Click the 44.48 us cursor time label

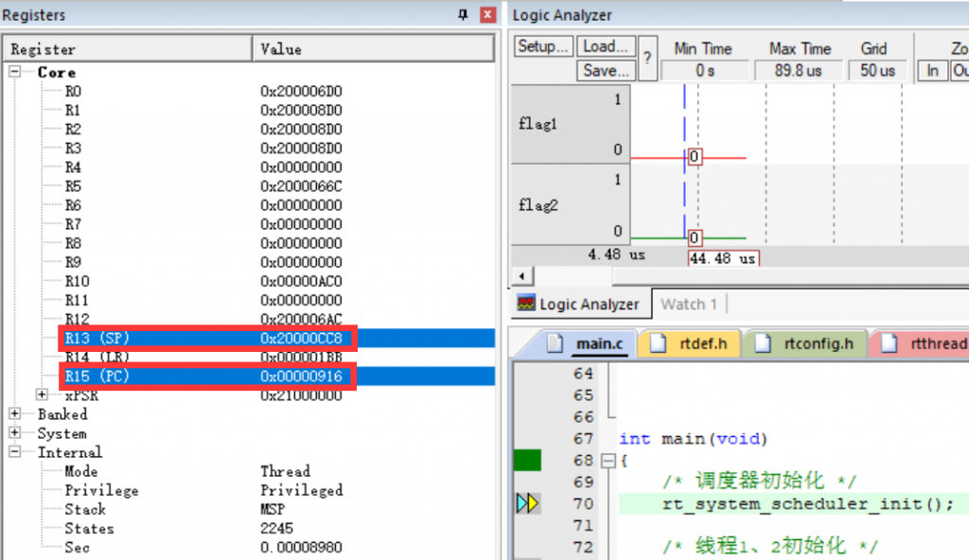tap(723, 258)
